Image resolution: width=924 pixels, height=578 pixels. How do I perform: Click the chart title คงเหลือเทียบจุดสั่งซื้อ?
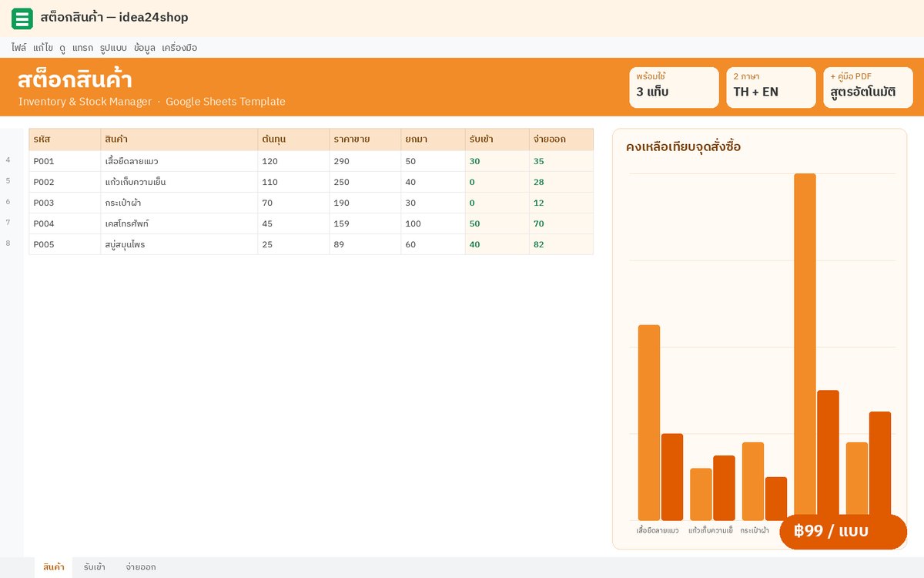point(684,146)
